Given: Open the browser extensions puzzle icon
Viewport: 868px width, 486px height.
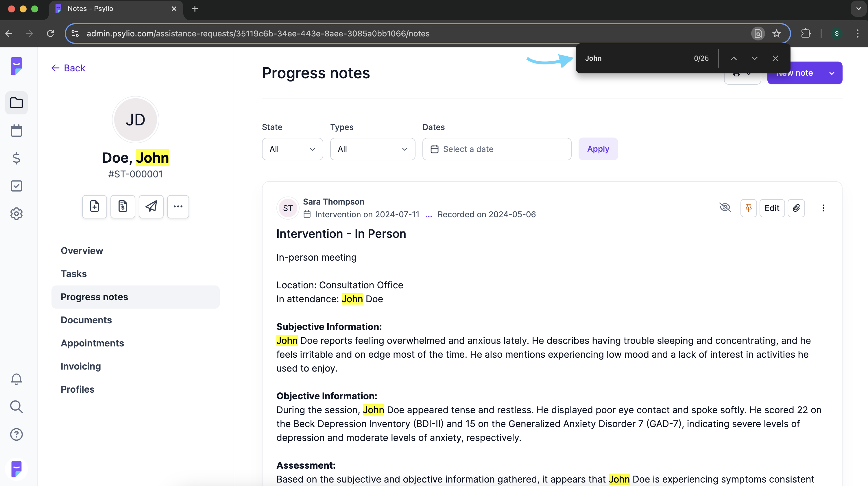Looking at the screenshot, I should click(x=806, y=33).
